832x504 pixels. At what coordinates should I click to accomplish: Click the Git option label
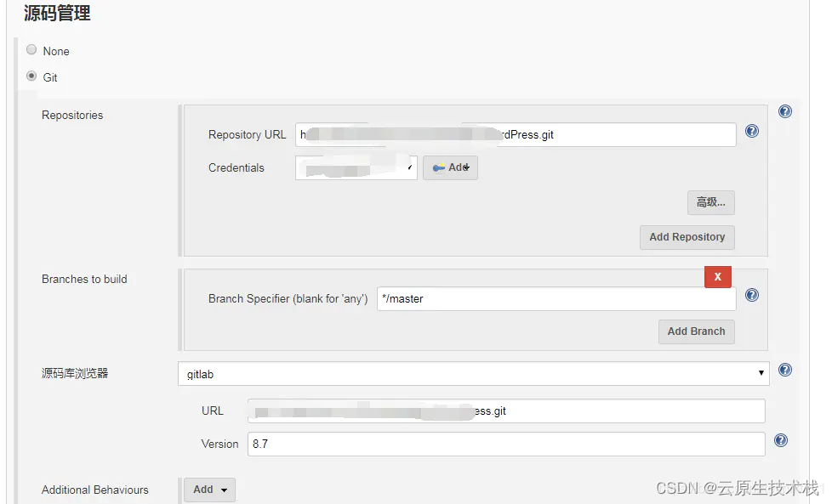click(x=50, y=77)
